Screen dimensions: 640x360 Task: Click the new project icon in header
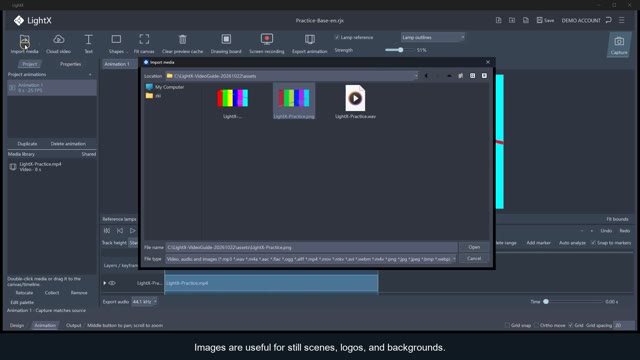(x=498, y=20)
